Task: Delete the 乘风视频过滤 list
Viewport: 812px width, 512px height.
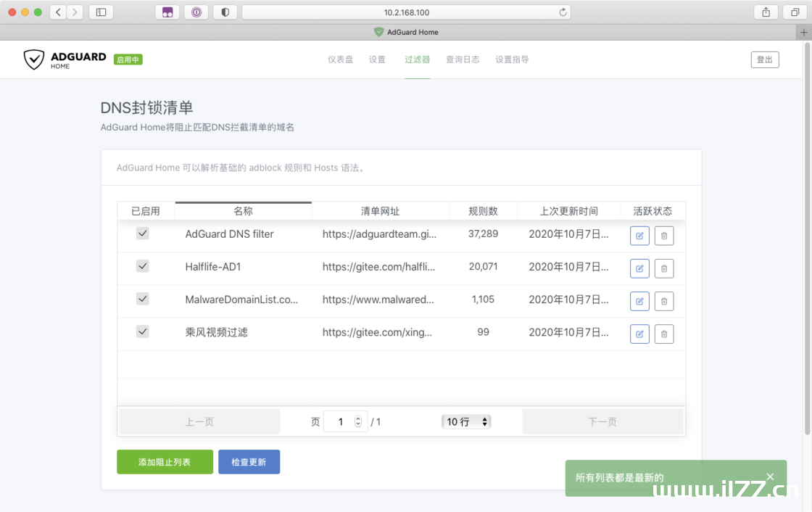Action: pyautogui.click(x=664, y=334)
